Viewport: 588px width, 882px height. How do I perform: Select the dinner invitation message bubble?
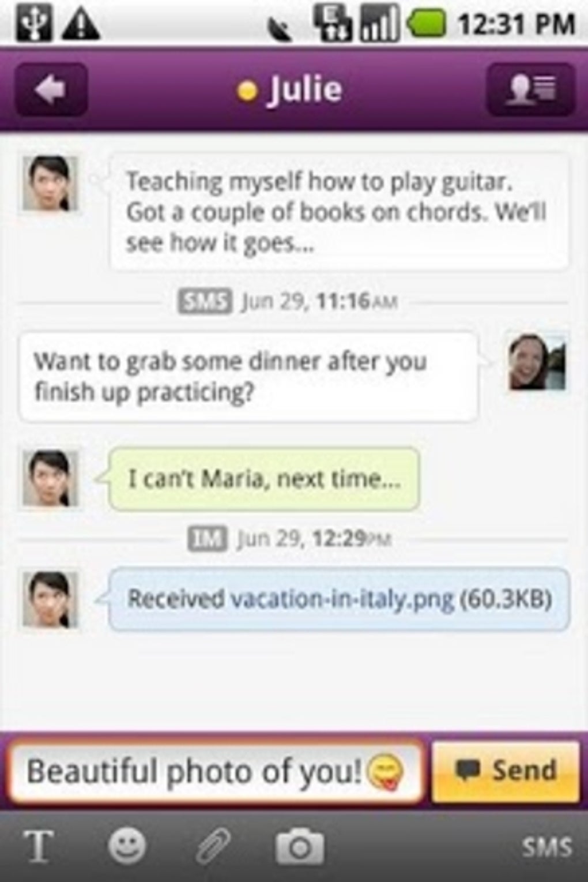click(249, 377)
